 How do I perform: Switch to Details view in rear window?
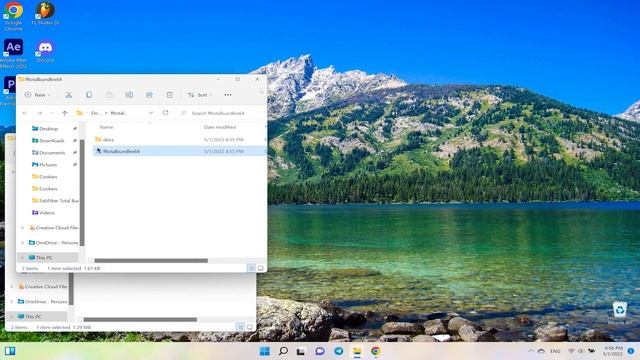click(240, 327)
